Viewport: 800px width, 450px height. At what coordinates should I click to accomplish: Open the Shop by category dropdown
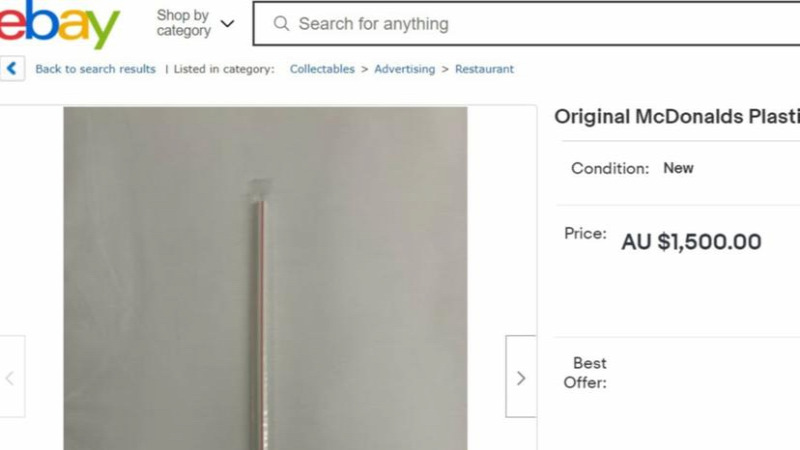(x=195, y=23)
